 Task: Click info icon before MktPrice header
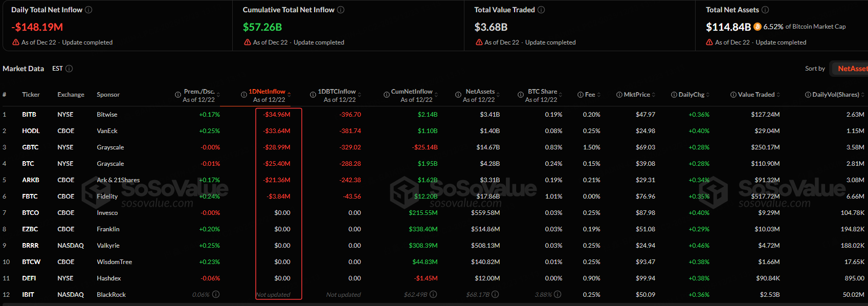point(619,95)
